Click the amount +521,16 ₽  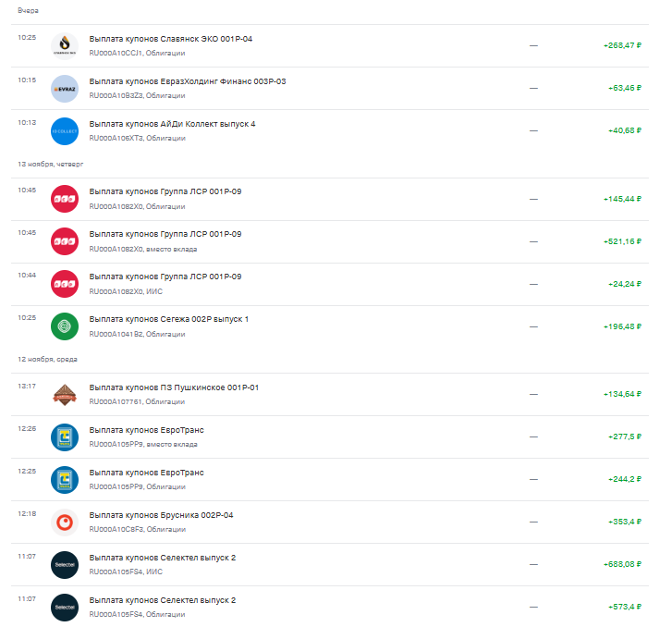622,241
